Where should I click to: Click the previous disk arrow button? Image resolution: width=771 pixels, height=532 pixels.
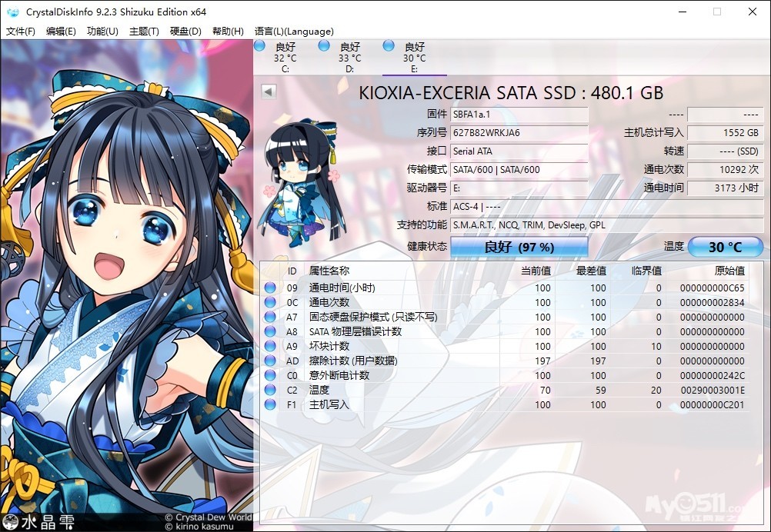tap(269, 91)
